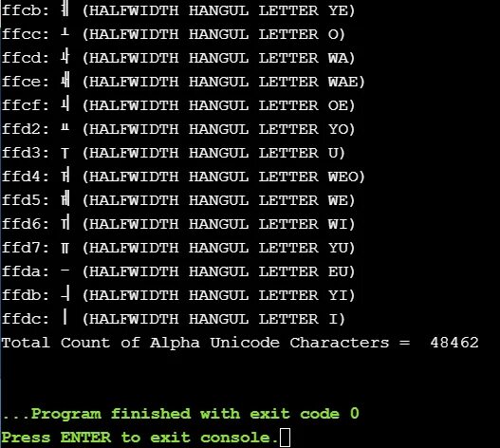Click the text 'HALFWIDTH HANGUL LETTER YI'
This screenshot has width=500, height=448.
tap(219, 295)
